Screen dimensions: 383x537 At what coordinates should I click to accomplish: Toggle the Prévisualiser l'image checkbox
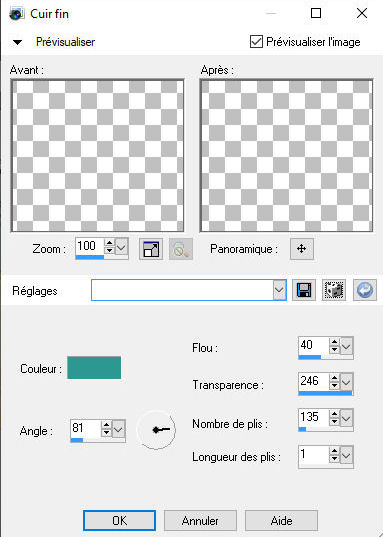(256, 42)
